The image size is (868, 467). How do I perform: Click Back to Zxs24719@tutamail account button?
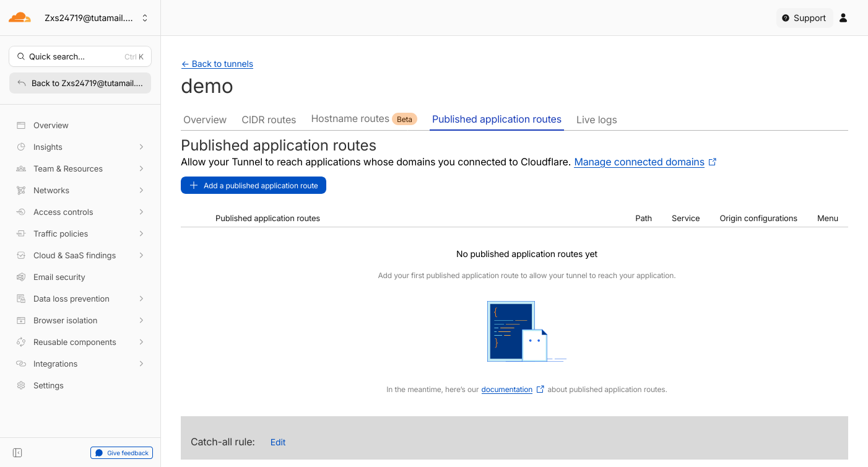(x=80, y=83)
